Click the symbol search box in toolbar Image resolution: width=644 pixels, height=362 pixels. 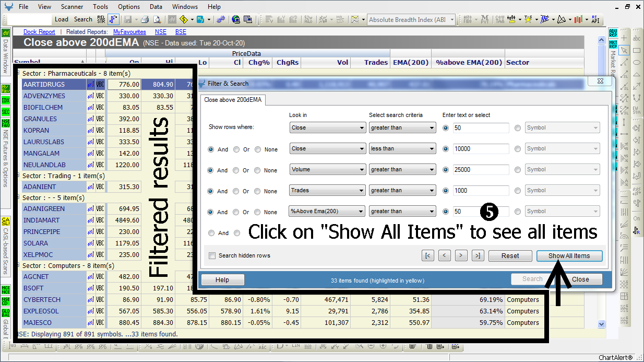[29, 19]
